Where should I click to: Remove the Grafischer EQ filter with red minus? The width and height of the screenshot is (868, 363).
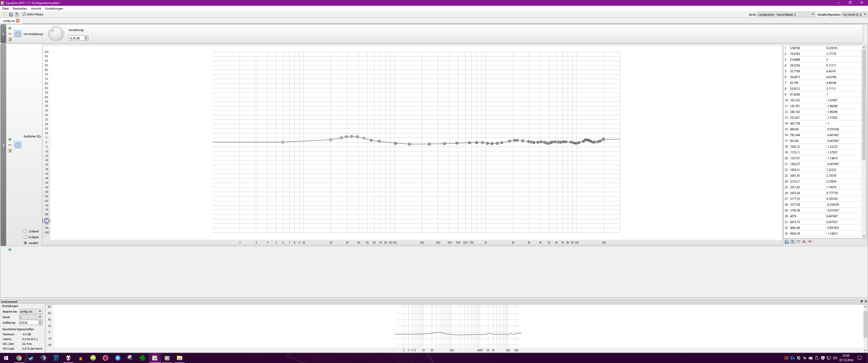(10, 145)
